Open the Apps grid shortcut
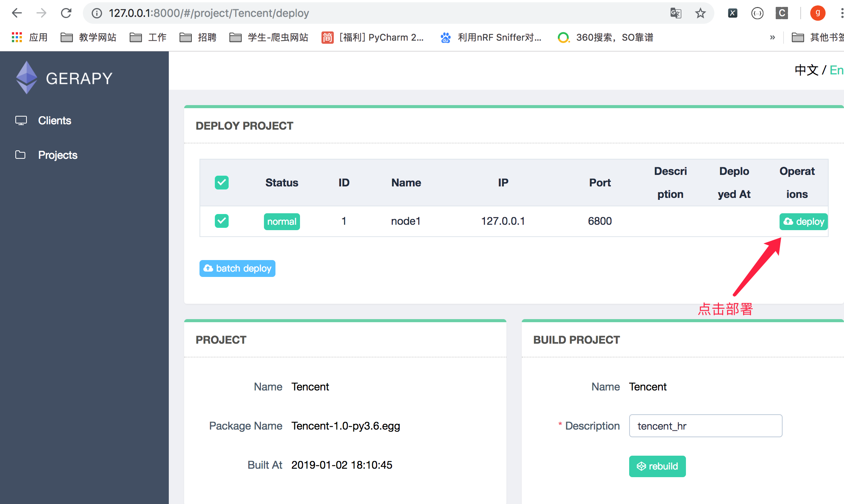Image resolution: width=844 pixels, height=504 pixels. pos(17,37)
